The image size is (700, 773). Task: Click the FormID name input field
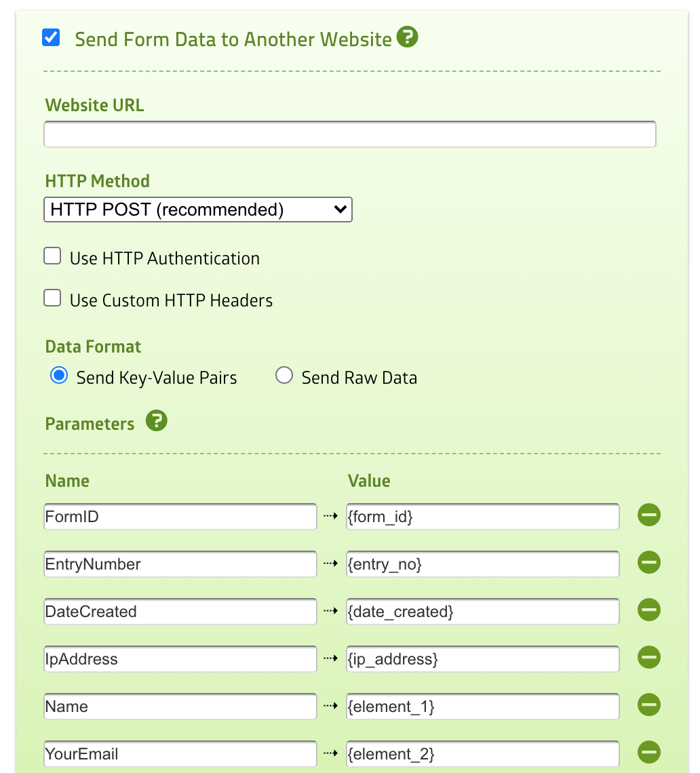click(x=180, y=517)
